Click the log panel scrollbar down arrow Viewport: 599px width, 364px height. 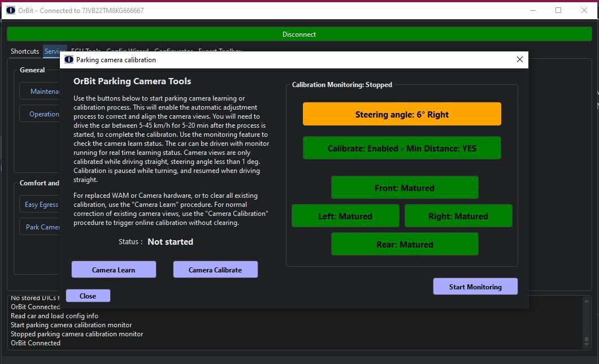tap(587, 344)
